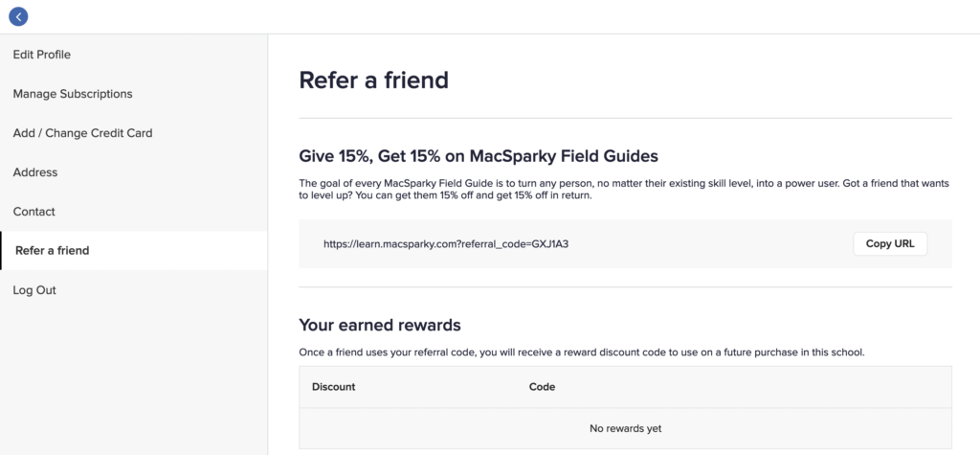Screen dimensions: 980x455
Task: Click the reward discount code explanation text
Action: [x=582, y=353]
